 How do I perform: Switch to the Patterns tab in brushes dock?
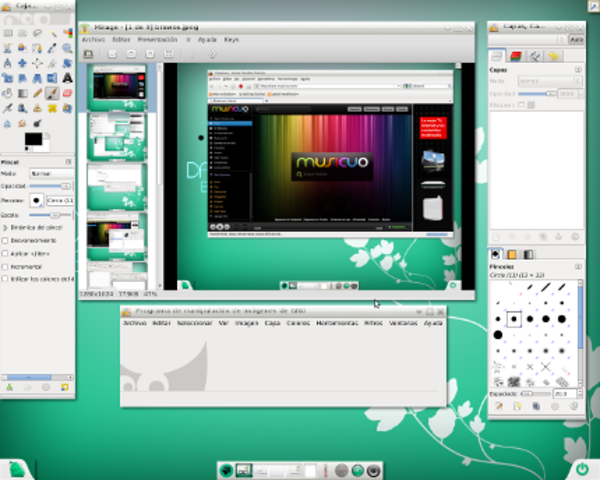click(x=512, y=255)
